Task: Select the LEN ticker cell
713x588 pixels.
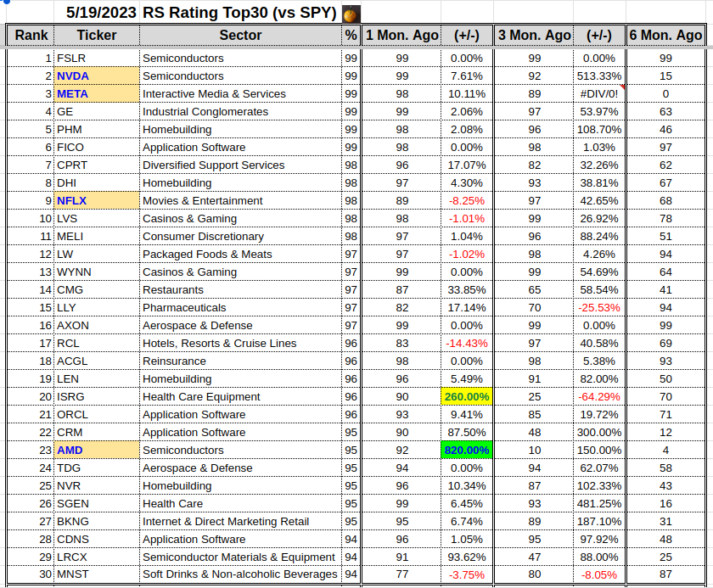Action: (97, 378)
